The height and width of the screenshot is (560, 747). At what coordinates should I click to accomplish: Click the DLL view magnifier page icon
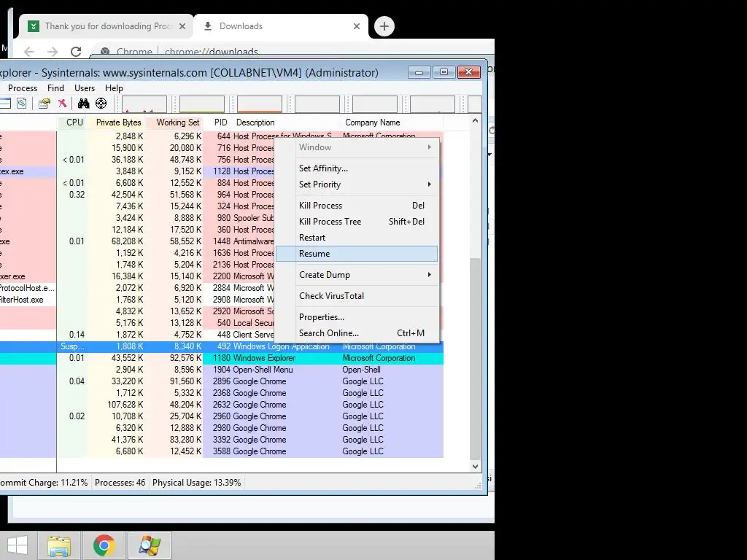tap(21, 104)
